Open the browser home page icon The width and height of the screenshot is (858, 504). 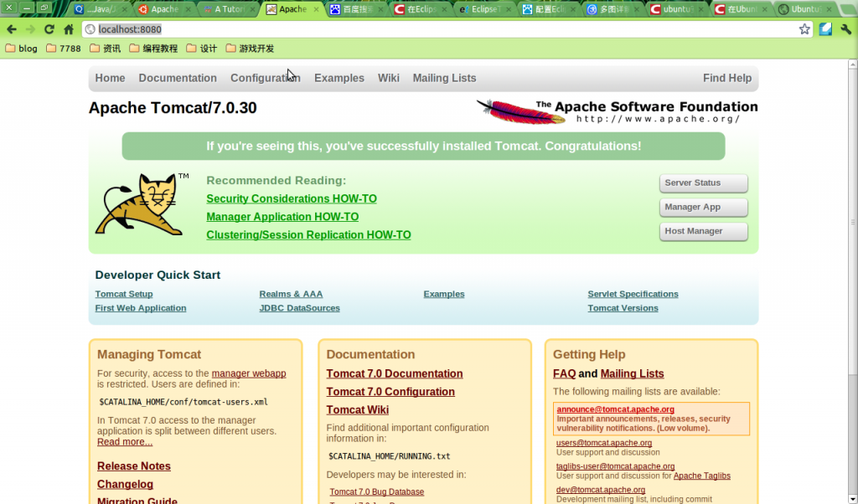69,29
